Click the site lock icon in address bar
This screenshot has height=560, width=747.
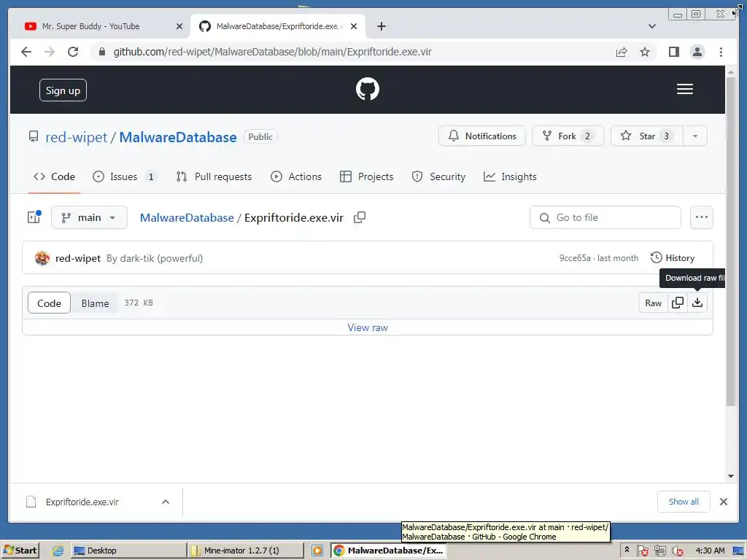[x=101, y=52]
